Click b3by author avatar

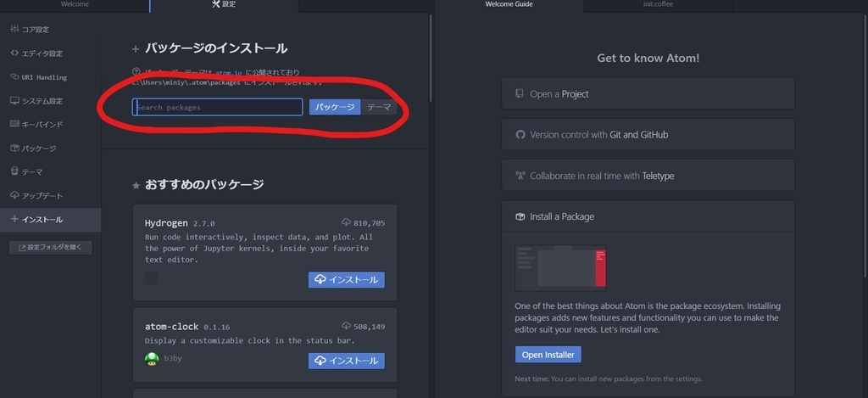(152, 359)
